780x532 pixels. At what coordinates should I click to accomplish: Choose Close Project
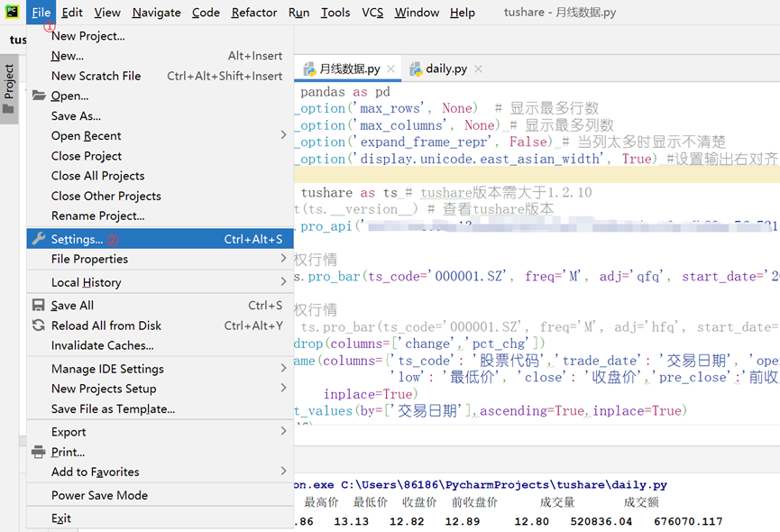pos(160,156)
